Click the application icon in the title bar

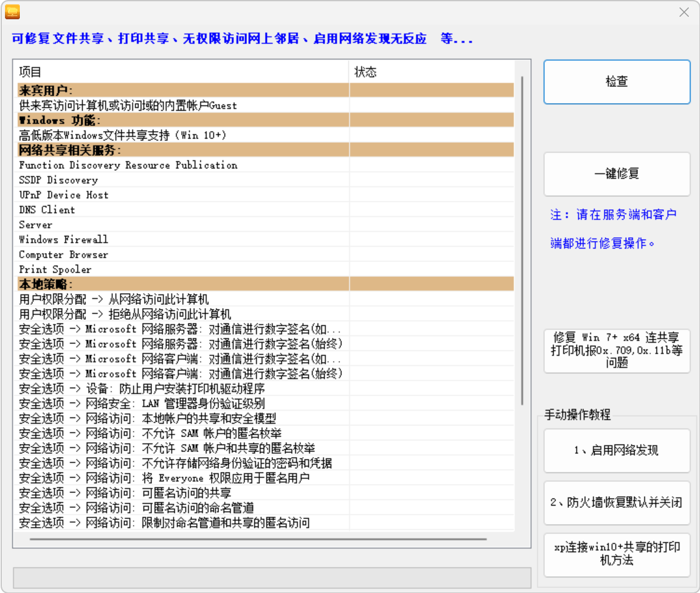(x=12, y=11)
